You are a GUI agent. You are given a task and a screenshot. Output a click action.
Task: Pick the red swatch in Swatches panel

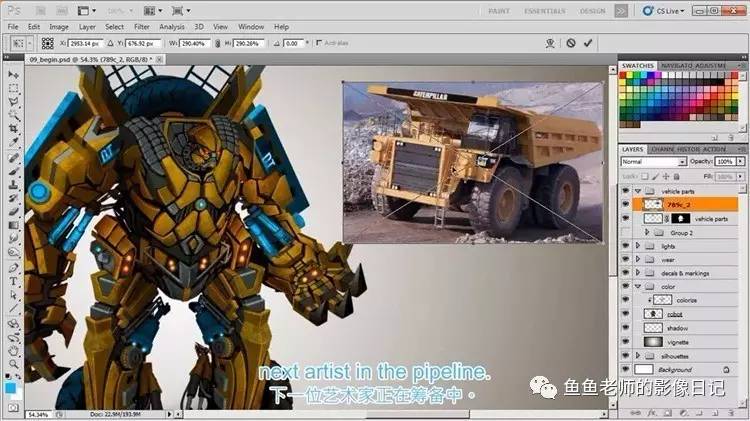coord(622,75)
